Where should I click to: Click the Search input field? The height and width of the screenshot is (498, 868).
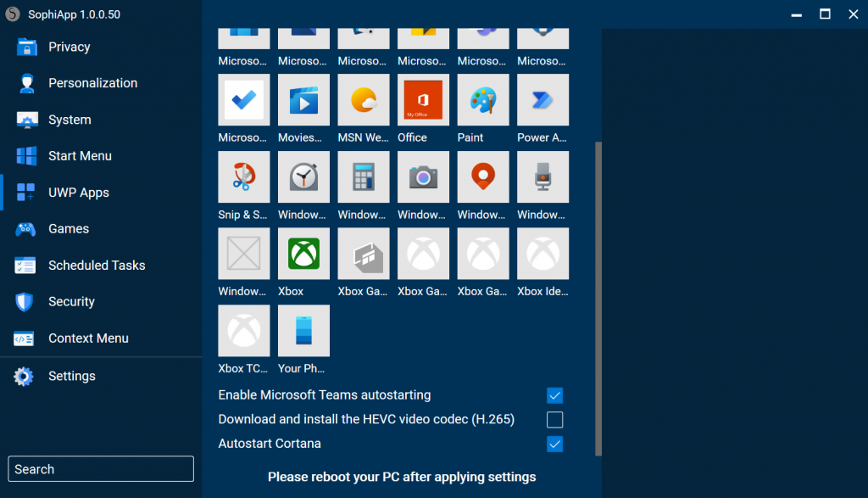click(x=100, y=468)
